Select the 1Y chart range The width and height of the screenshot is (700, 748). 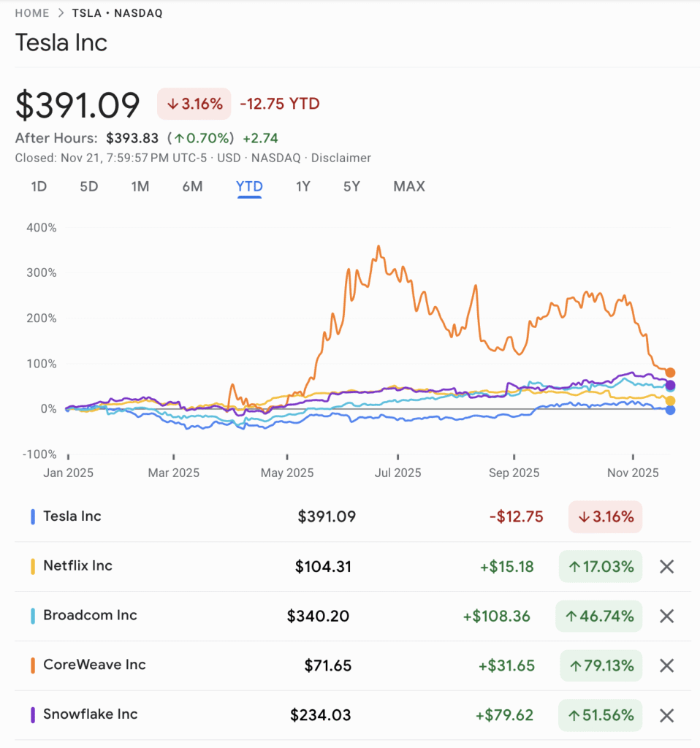(x=303, y=186)
